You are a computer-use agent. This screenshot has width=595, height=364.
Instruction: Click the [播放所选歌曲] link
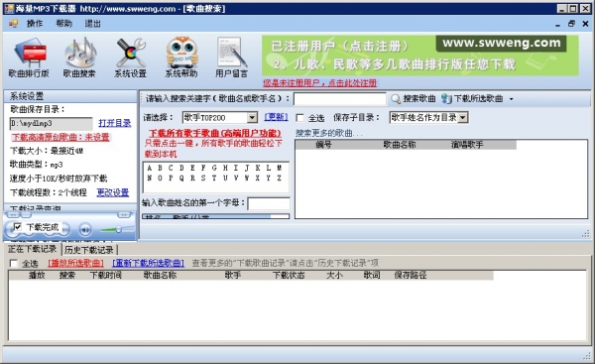(x=76, y=263)
